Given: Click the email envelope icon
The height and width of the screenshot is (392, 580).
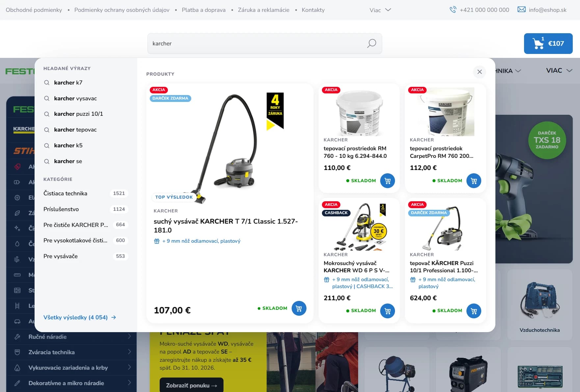Looking at the screenshot, I should [x=521, y=10].
